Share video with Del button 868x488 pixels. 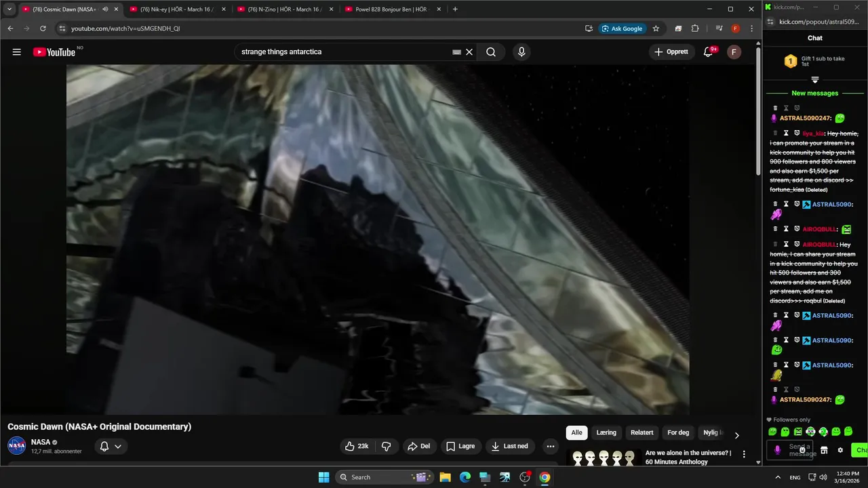pos(418,446)
